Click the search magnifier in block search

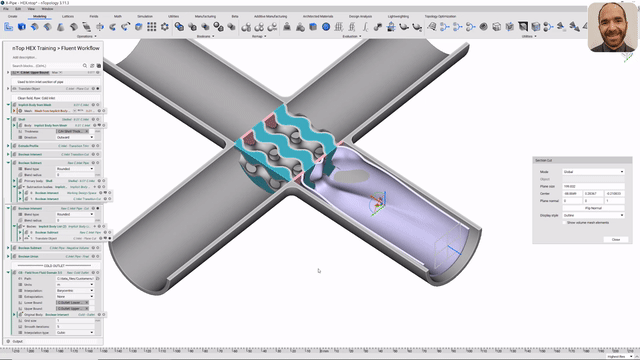[85, 65]
